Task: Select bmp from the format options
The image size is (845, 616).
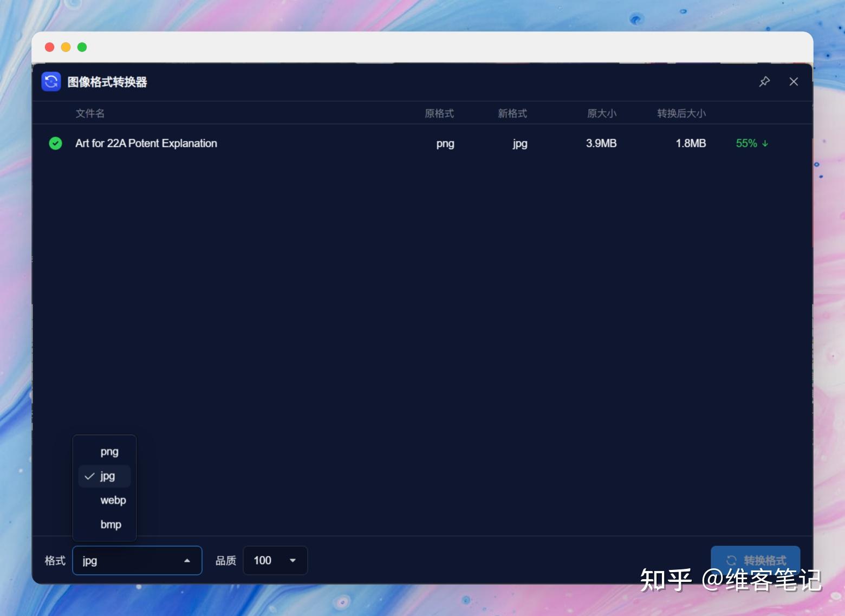Action: (110, 524)
